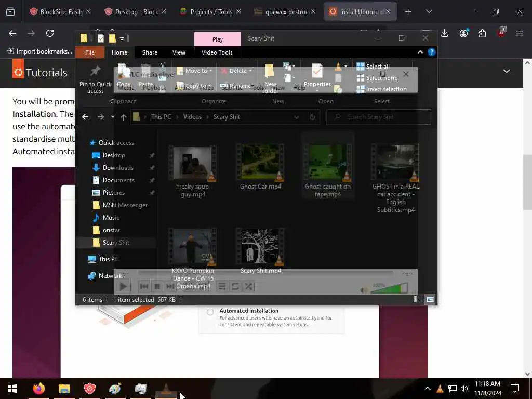Switch to details view in status bar
The height and width of the screenshot is (399, 532).
click(418, 299)
